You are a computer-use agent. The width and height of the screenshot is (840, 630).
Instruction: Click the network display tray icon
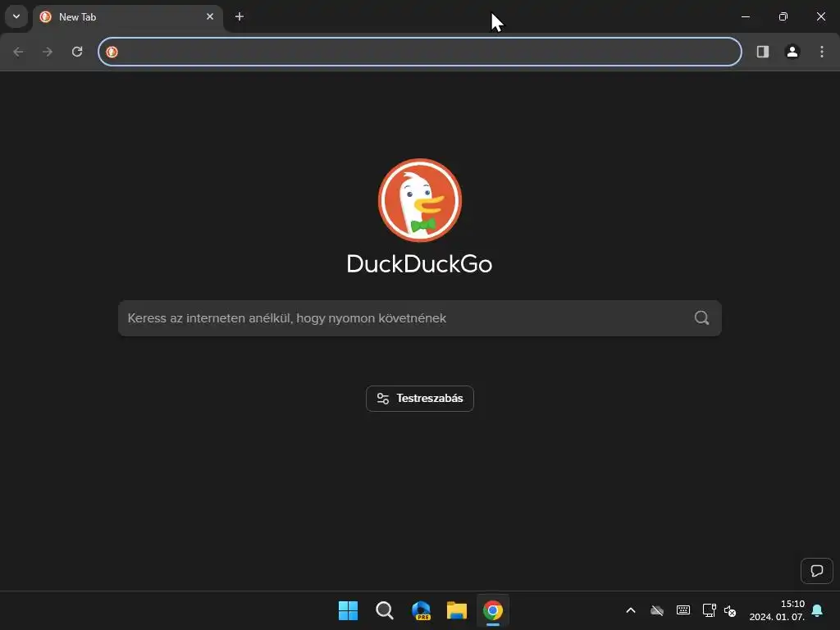[710, 610]
